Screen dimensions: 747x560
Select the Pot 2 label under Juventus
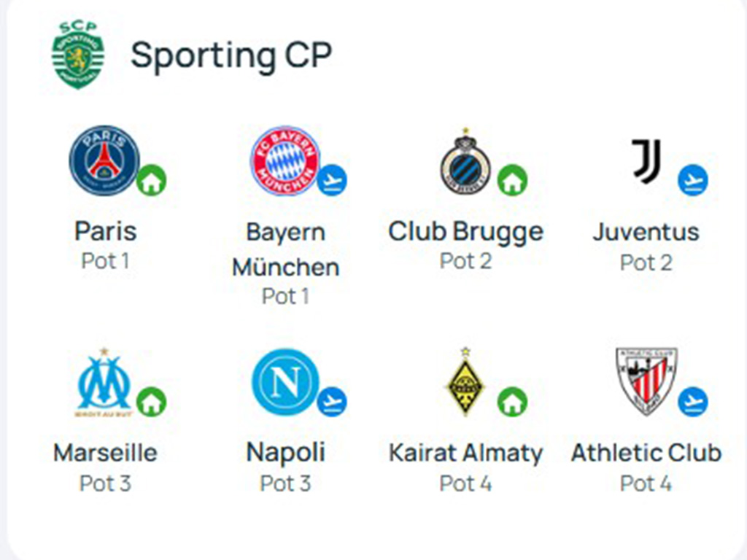[646, 262]
